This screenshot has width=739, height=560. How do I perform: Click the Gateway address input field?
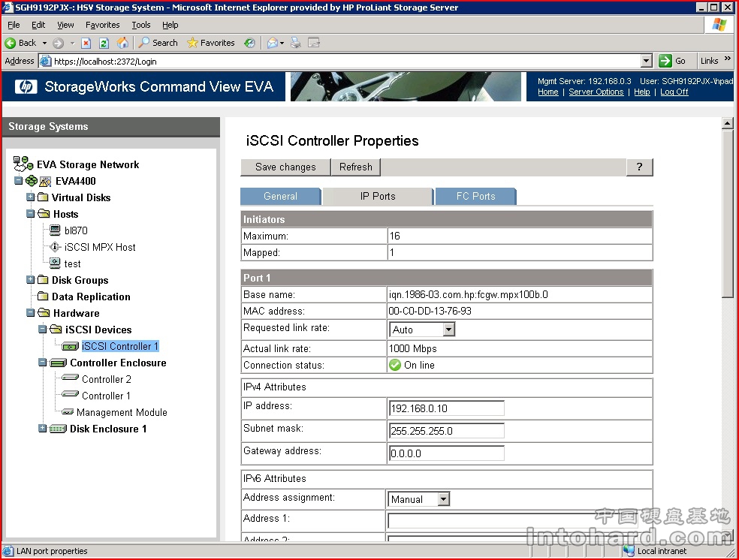pyautogui.click(x=446, y=453)
